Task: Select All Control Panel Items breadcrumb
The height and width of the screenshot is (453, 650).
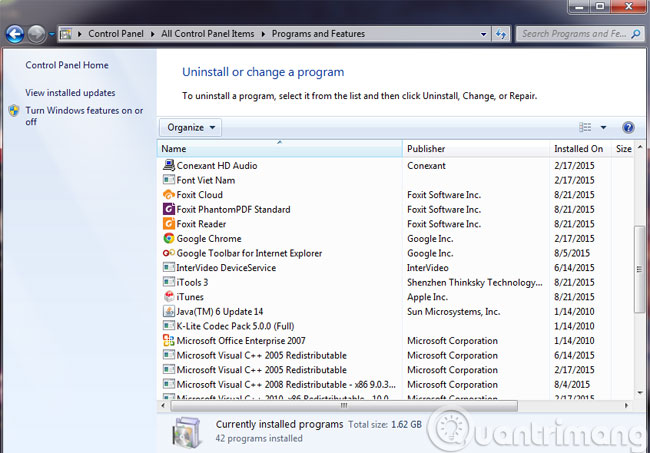Action: click(208, 34)
